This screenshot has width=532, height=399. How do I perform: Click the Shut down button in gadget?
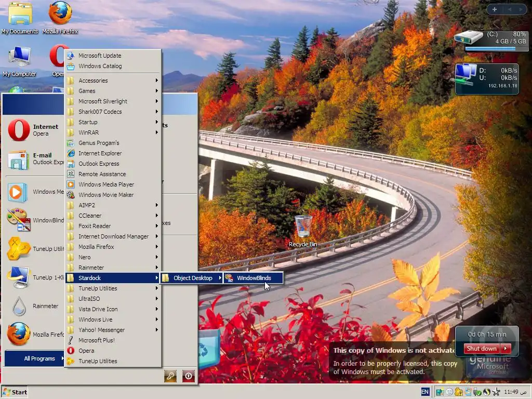click(x=482, y=349)
